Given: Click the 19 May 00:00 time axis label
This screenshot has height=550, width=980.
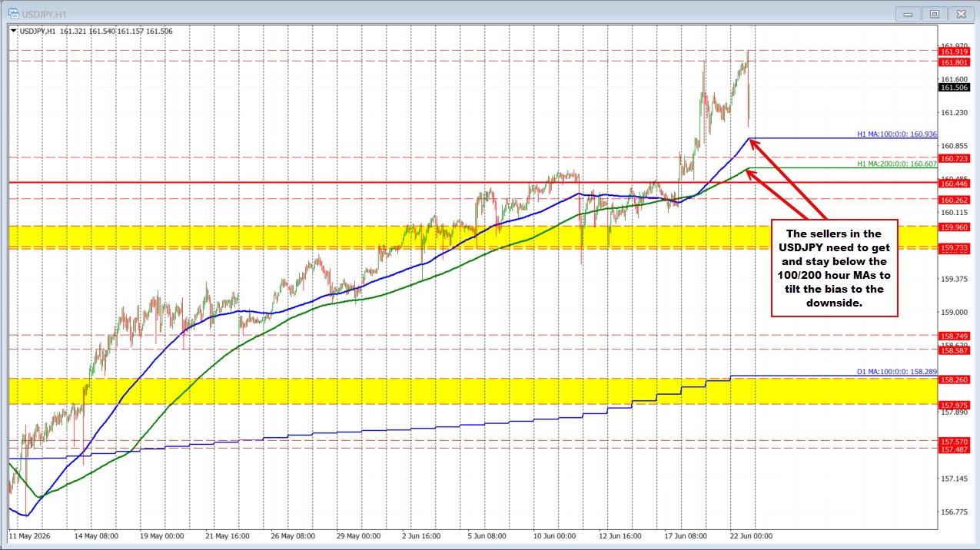Looking at the screenshot, I should coord(162,535).
